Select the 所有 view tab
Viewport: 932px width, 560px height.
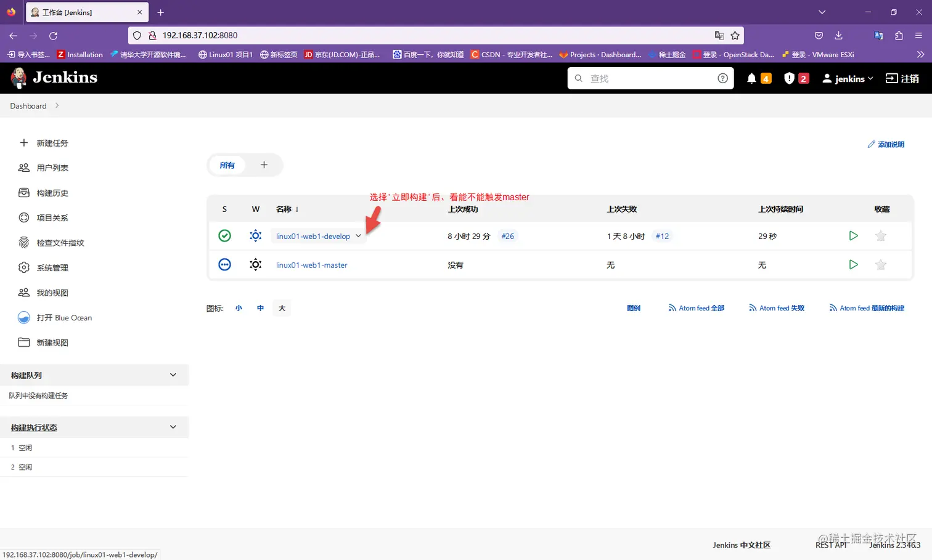coord(227,165)
